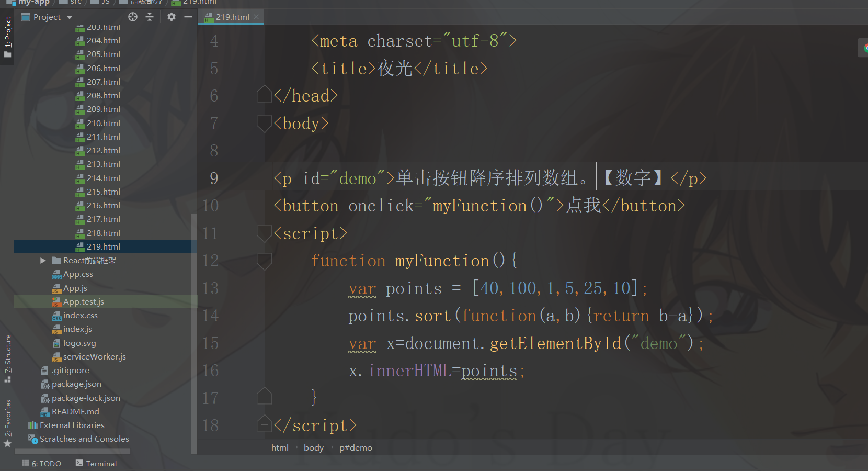Click the p#demo breadcrumb

click(x=356, y=448)
